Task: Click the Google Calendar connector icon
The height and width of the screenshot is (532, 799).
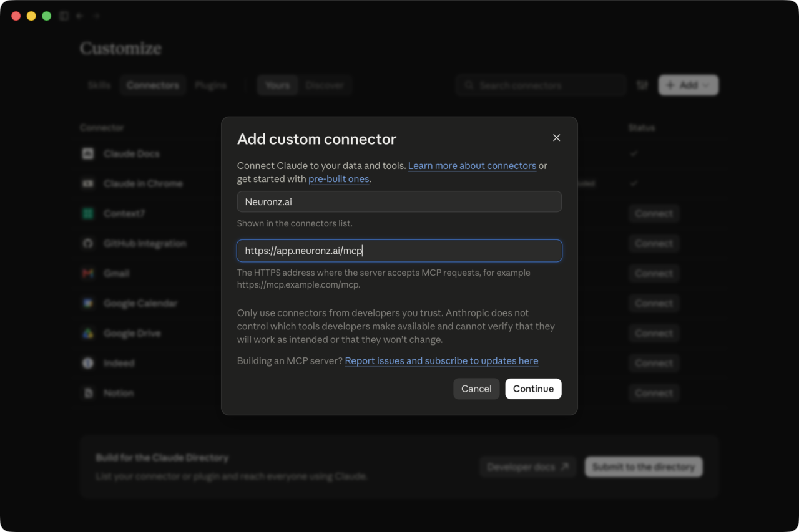Action: click(88, 303)
